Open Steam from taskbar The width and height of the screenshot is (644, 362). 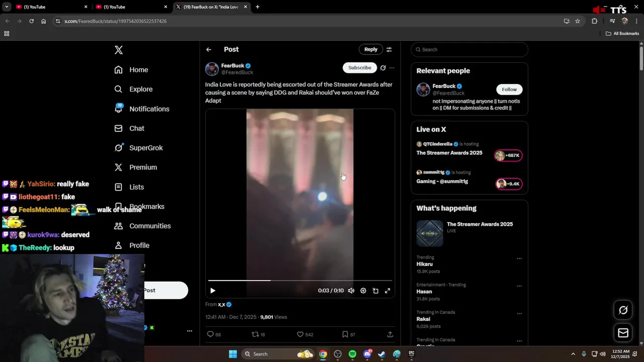point(382,354)
